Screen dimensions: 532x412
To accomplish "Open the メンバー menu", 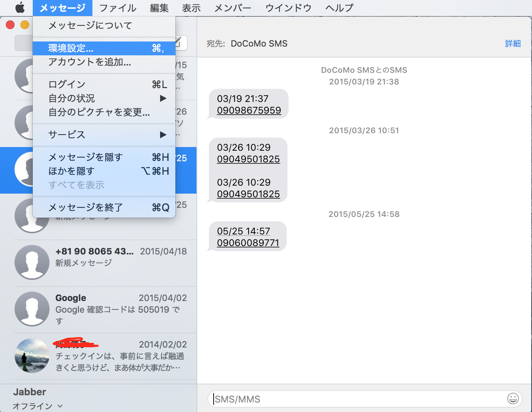I will [233, 8].
